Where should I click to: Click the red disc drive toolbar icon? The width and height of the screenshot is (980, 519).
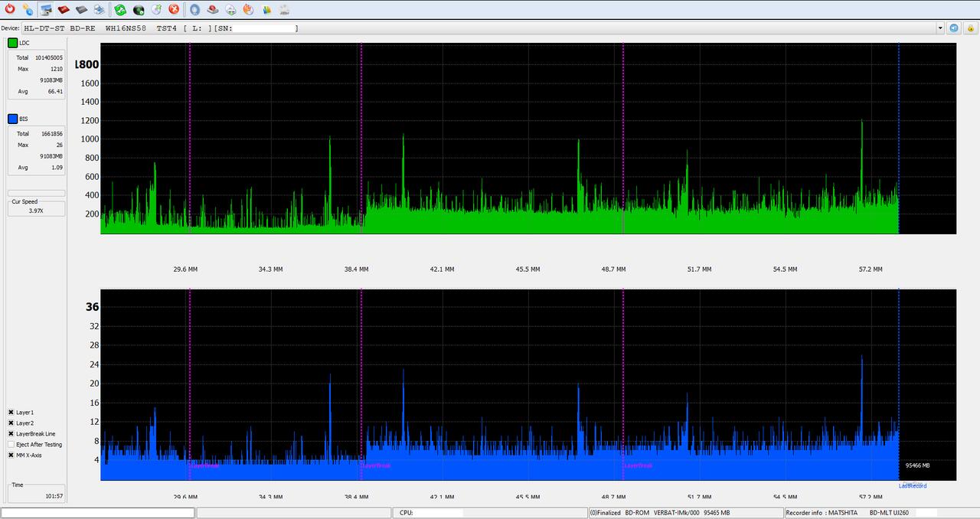(213, 9)
